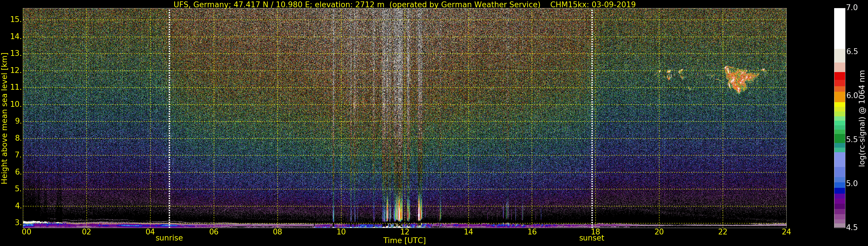Click the "14." tick on the height axis

[16, 37]
